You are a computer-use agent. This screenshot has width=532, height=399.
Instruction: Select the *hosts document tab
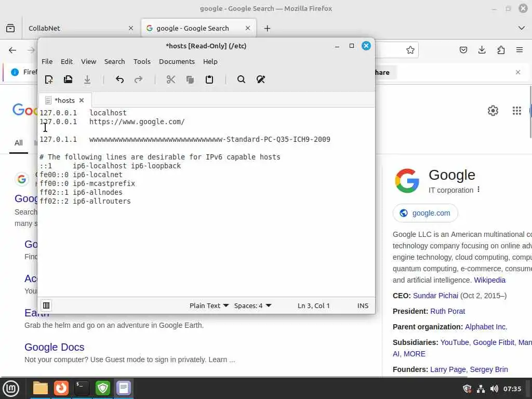click(64, 100)
